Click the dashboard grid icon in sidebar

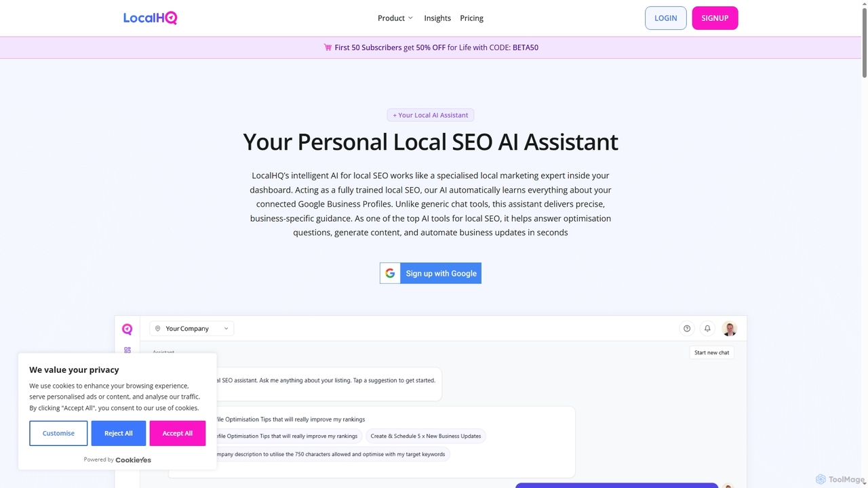point(127,350)
